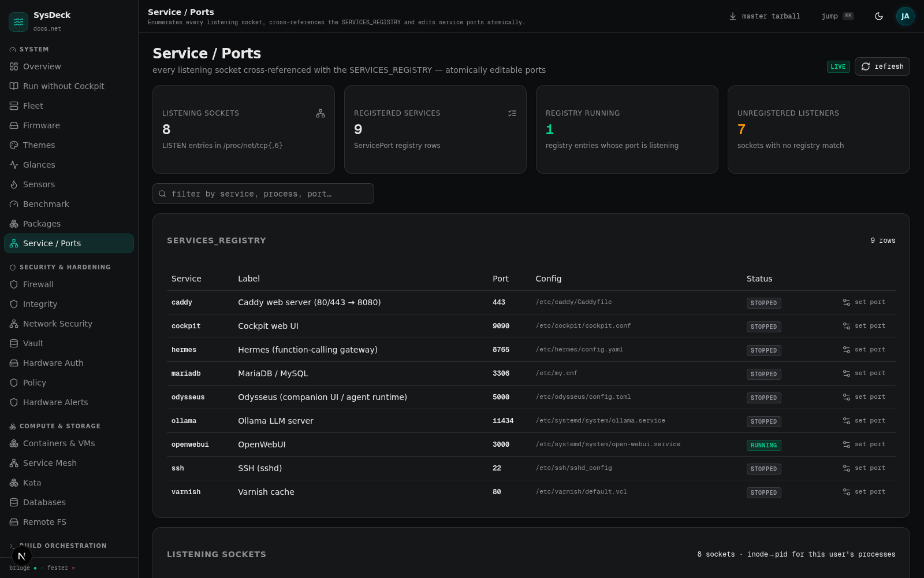Click the Network Security icon
Viewport: 924px width, 578px height.
point(14,324)
